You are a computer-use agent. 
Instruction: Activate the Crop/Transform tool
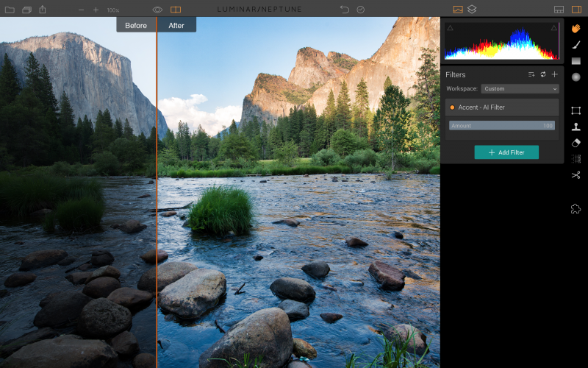(x=576, y=110)
